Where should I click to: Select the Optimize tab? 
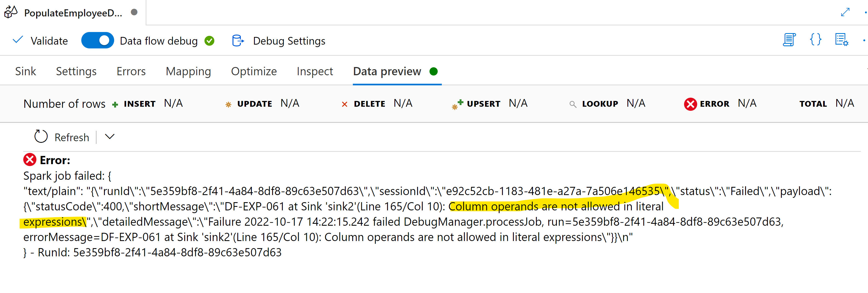coord(254,71)
